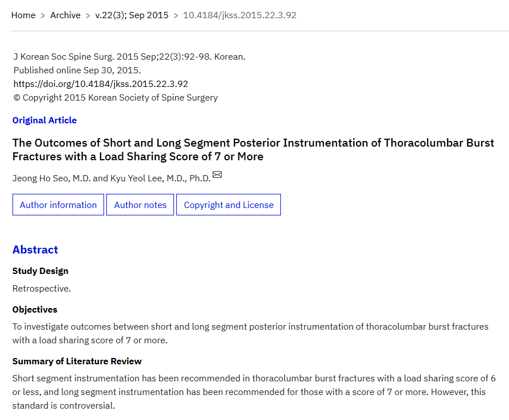Click the Copyright 2015 Korean Society line
This screenshot has height=420, width=509.
[x=115, y=98]
